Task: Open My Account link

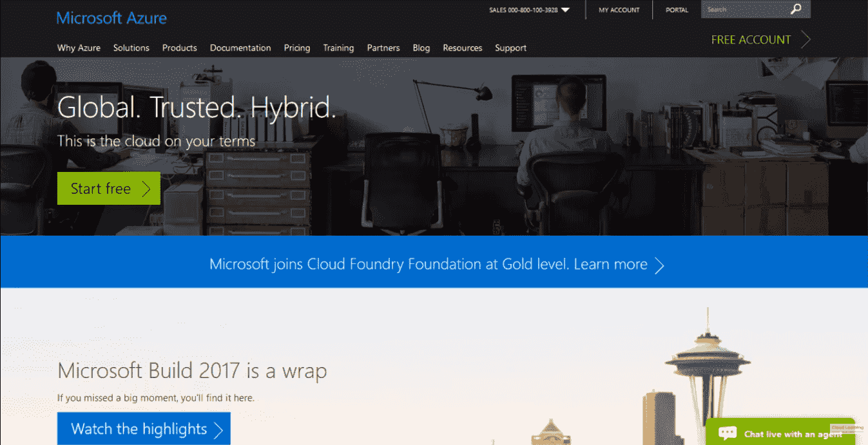Action: pos(619,10)
